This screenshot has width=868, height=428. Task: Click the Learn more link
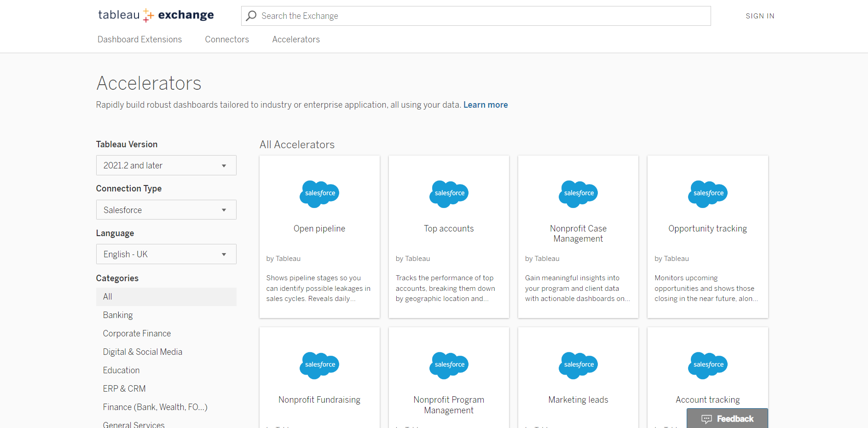point(486,105)
